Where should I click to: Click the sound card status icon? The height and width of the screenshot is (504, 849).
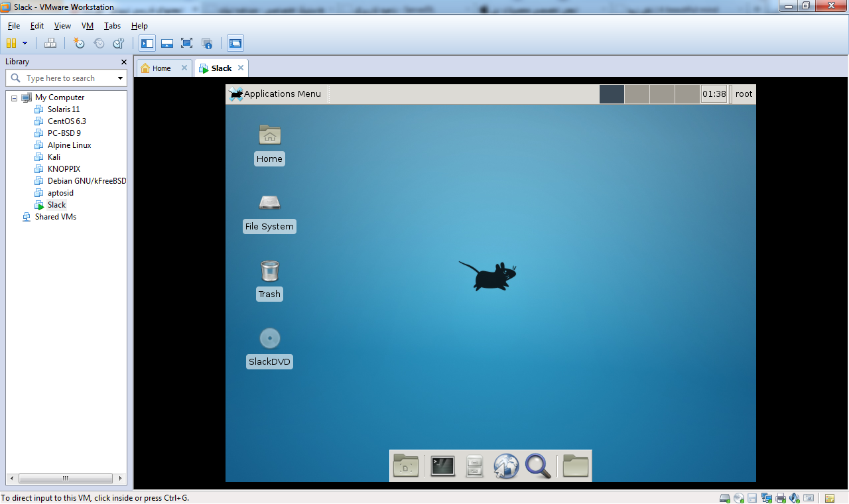tap(795, 498)
